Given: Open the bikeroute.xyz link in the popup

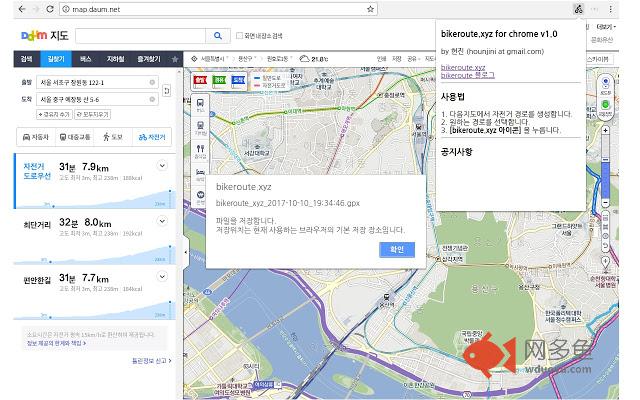Looking at the screenshot, I should tap(463, 67).
